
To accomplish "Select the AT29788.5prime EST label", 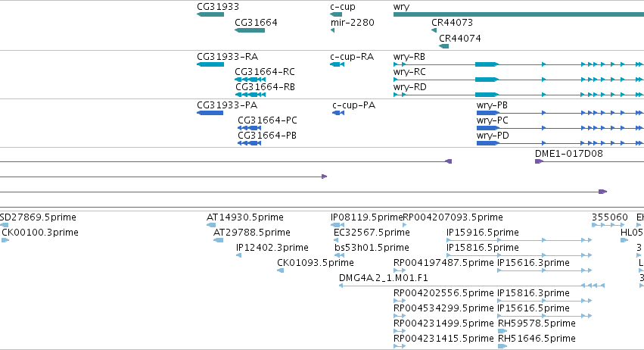I will point(252,233).
